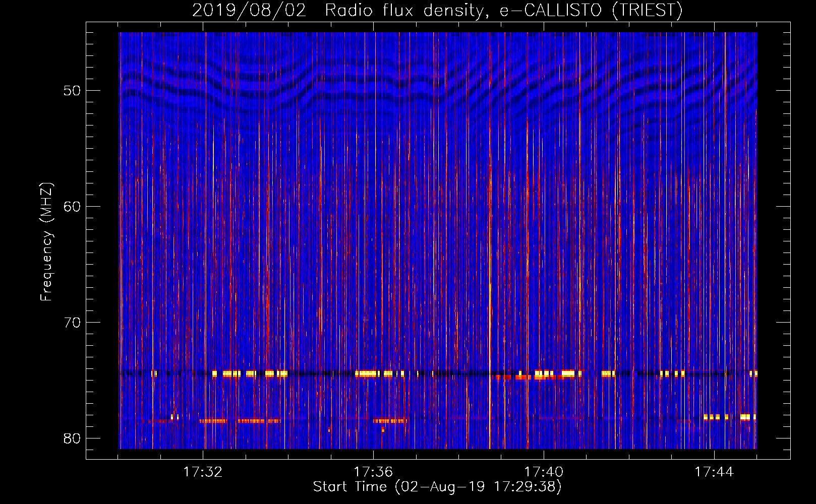816x504 pixels.
Task: Select the 50 frequency tick label
Action: coord(72,91)
